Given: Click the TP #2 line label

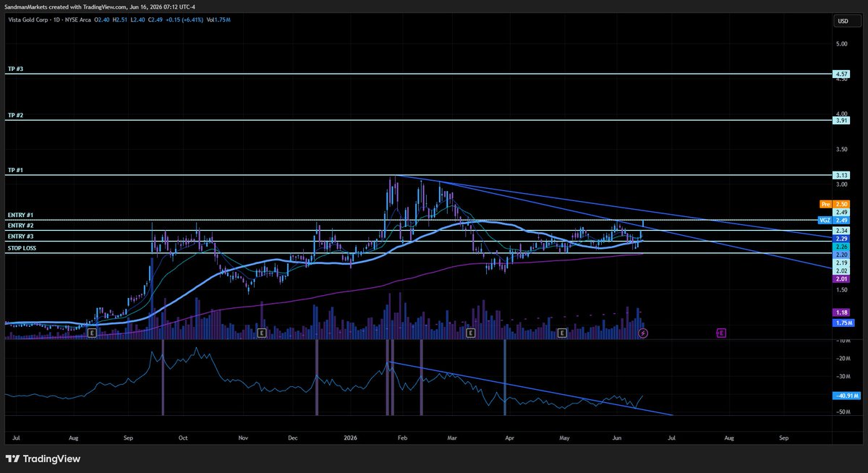Looking at the screenshot, I should pyautogui.click(x=16, y=115).
